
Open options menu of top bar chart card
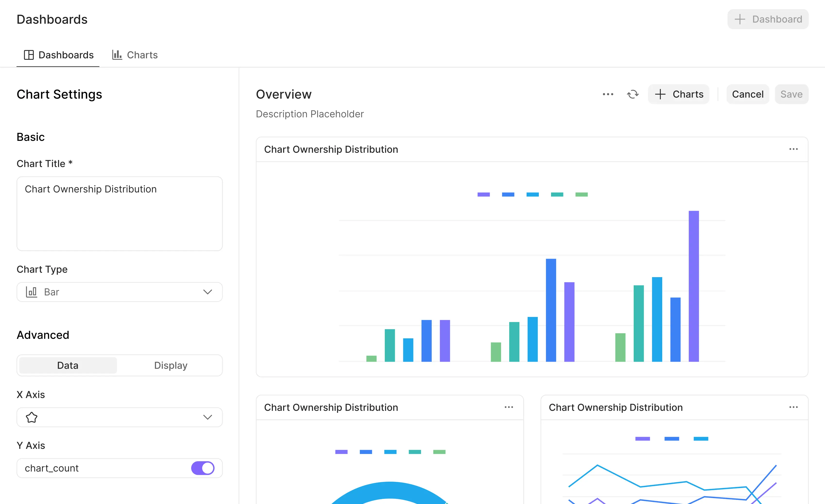point(793,149)
